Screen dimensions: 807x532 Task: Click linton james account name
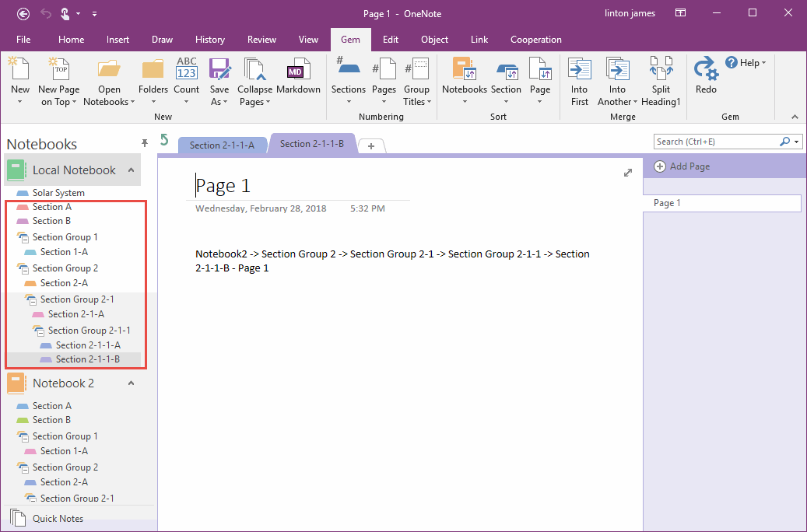pyautogui.click(x=630, y=13)
